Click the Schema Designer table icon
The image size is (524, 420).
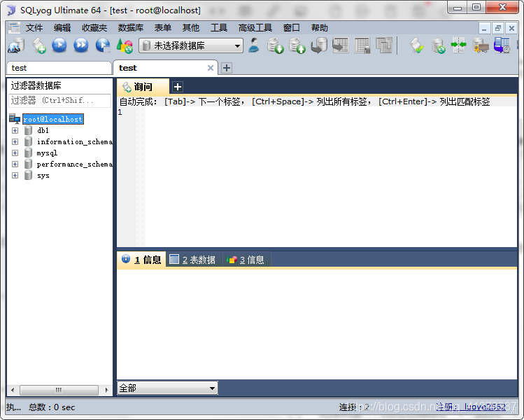pyautogui.click(x=341, y=45)
